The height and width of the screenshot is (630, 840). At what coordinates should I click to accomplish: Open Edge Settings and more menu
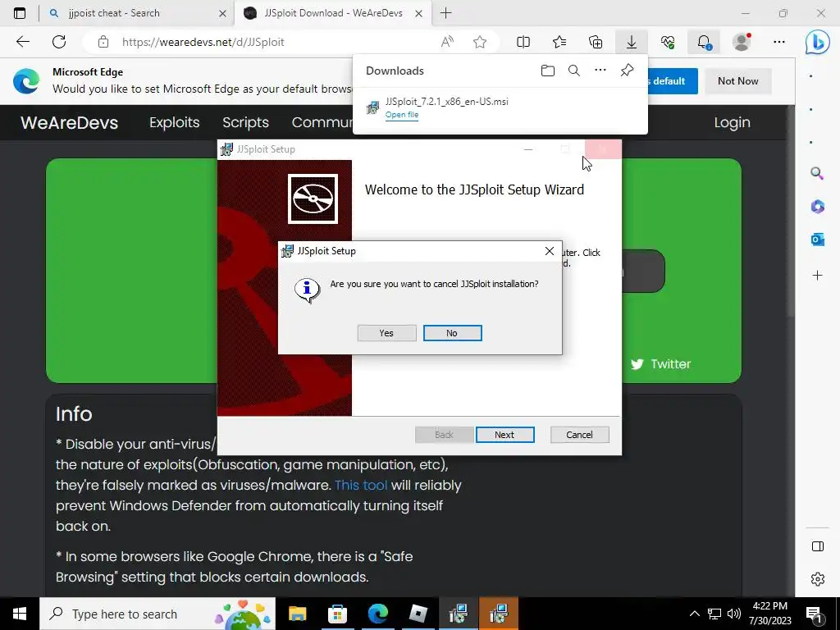[779, 42]
